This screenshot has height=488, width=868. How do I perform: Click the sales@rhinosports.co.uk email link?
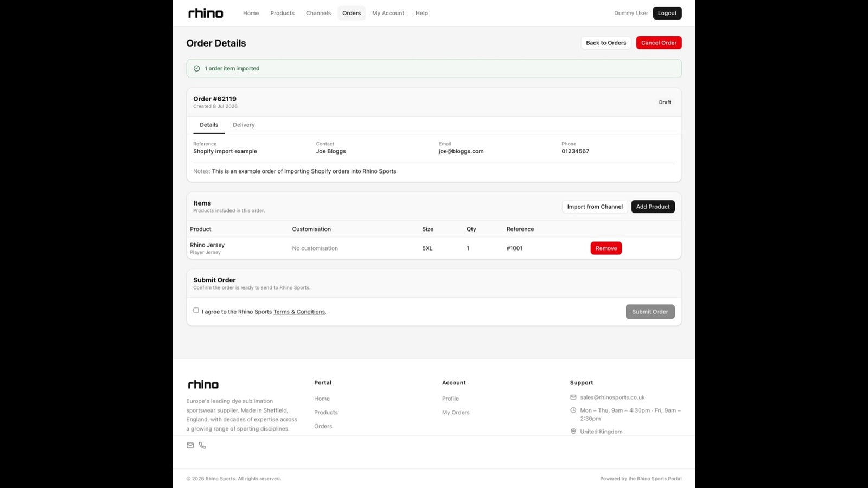click(612, 397)
